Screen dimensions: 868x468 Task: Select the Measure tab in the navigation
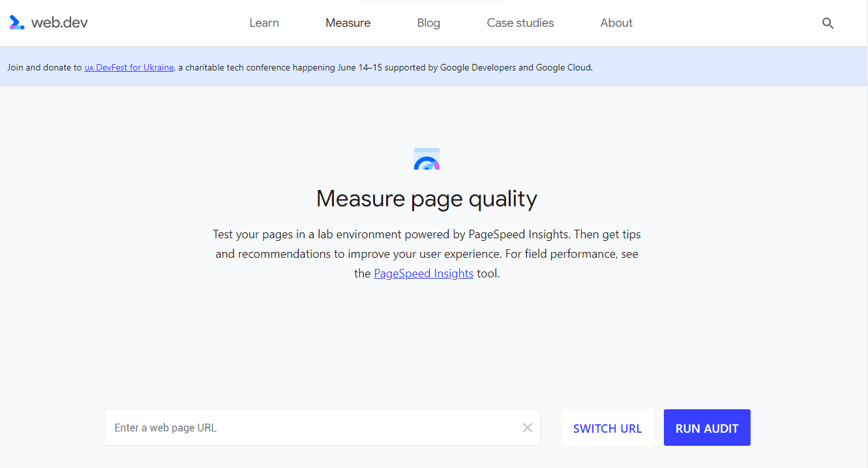[x=348, y=22]
